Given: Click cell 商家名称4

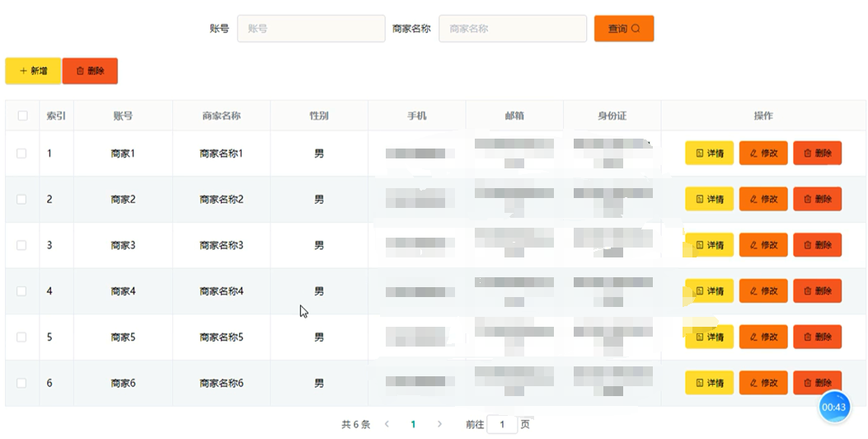Looking at the screenshot, I should click(222, 291).
